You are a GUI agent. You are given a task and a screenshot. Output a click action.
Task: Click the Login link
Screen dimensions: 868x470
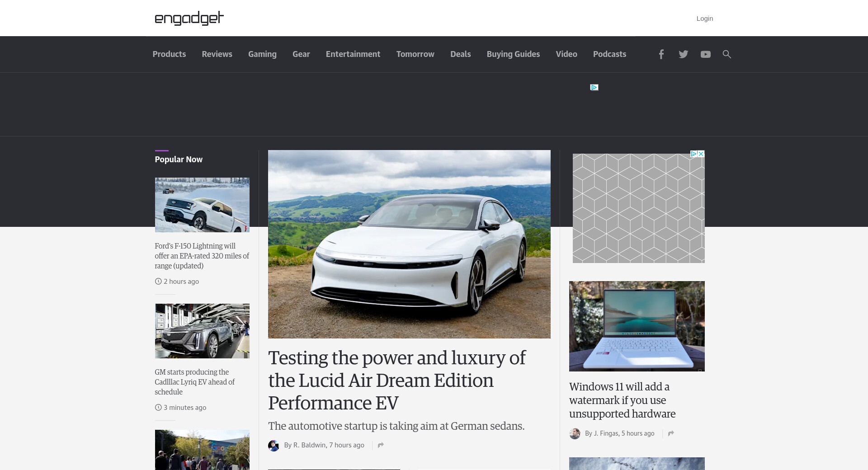point(704,19)
